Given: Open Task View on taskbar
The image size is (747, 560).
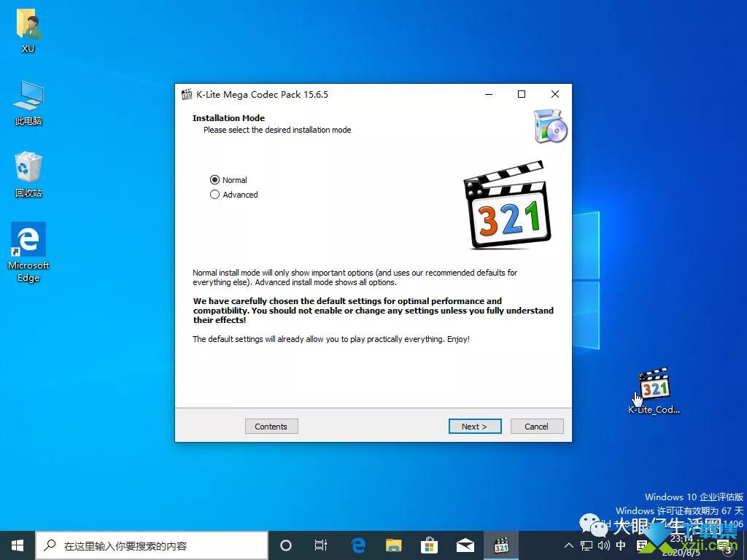Looking at the screenshot, I should (x=321, y=545).
